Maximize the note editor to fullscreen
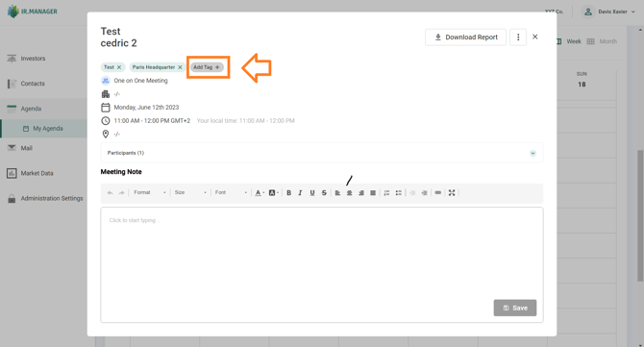 (x=452, y=192)
